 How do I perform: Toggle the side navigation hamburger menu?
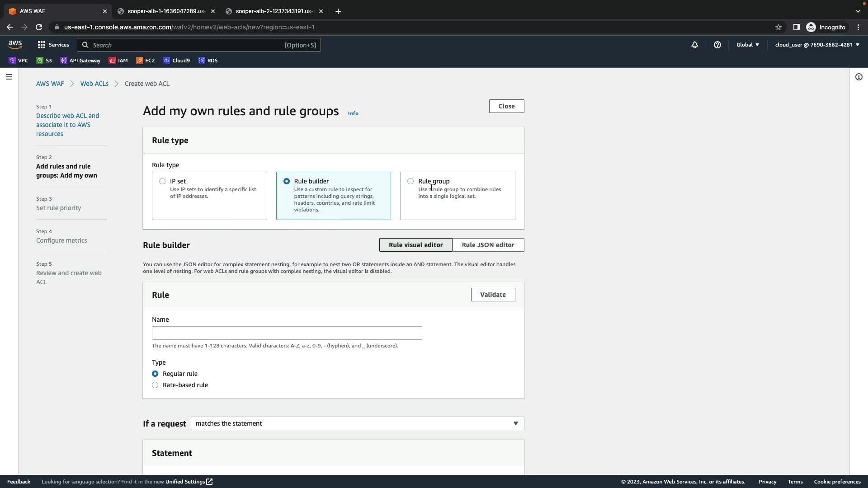tap(9, 77)
